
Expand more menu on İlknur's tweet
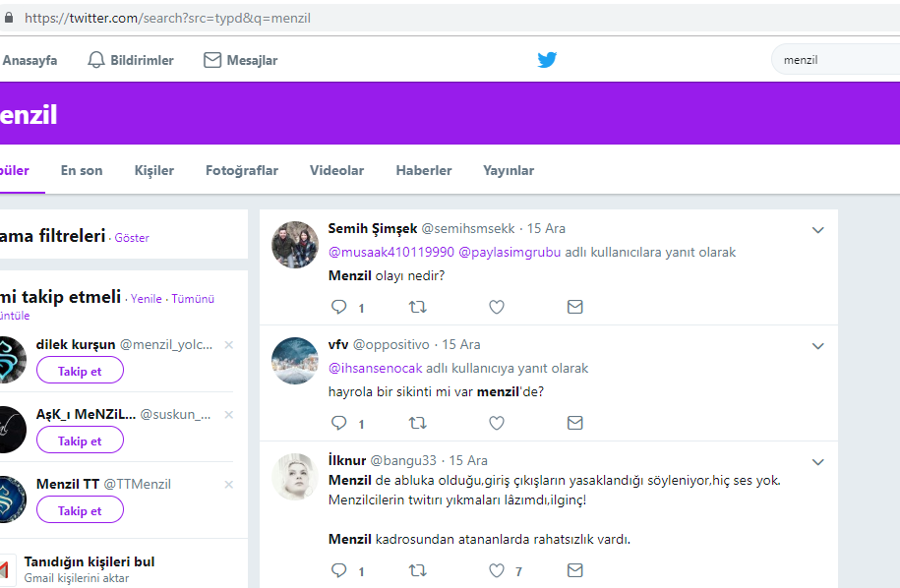817,462
